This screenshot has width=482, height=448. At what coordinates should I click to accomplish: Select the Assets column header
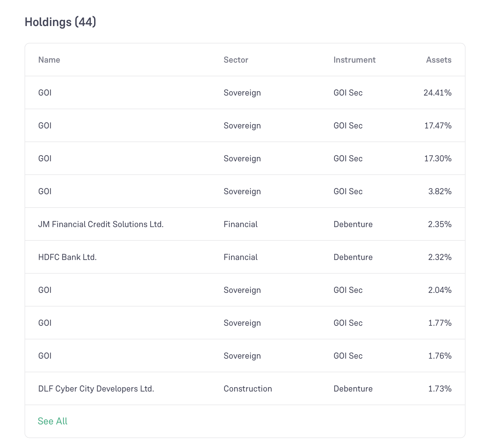(439, 60)
